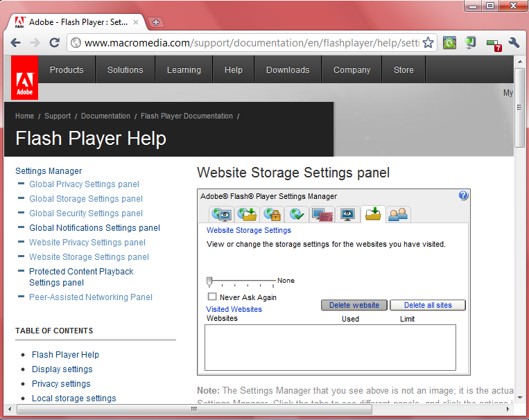Click the green refresh extension icon
Screen dimensions: 529x420
coord(449,43)
